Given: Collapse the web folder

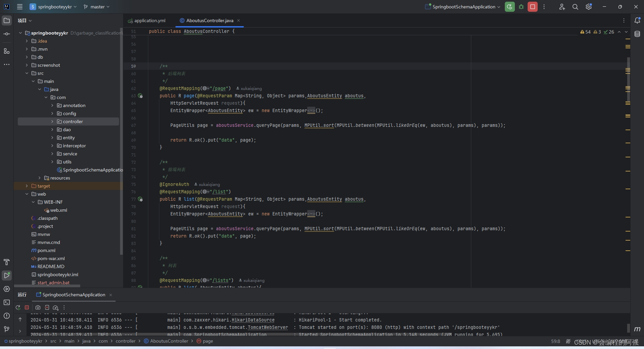Looking at the screenshot, I should (x=27, y=194).
